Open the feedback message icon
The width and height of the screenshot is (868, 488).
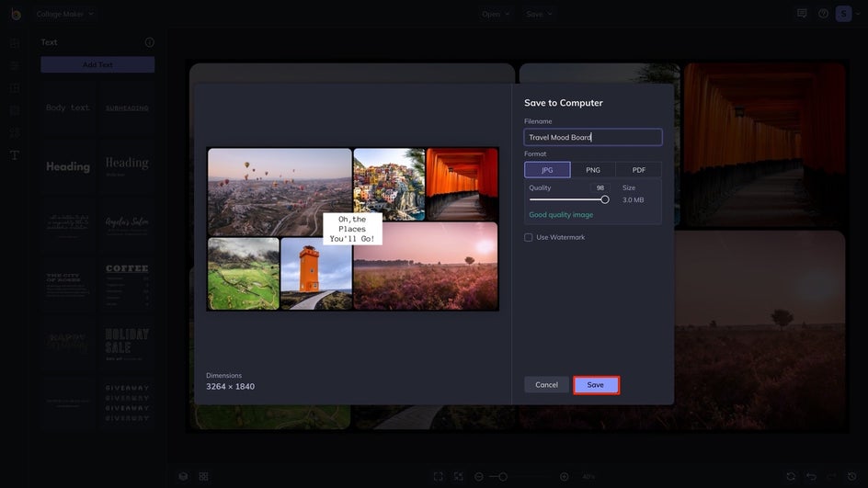(802, 13)
